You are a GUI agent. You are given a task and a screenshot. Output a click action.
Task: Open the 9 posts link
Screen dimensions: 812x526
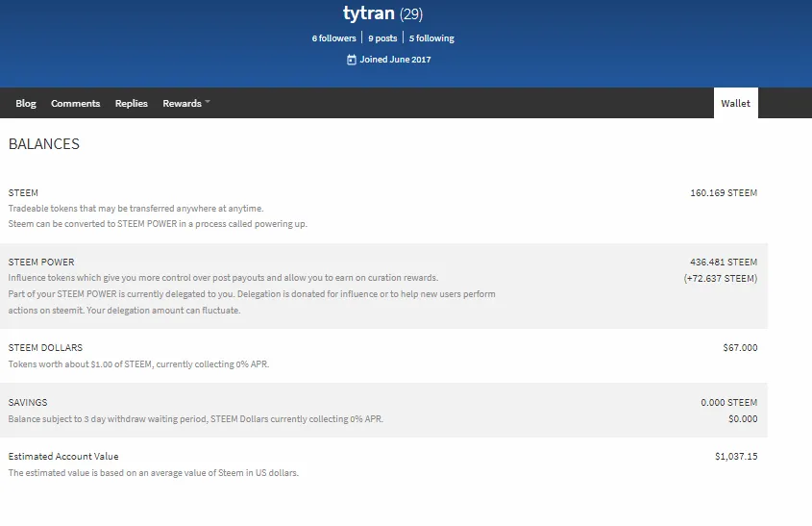pyautogui.click(x=382, y=38)
